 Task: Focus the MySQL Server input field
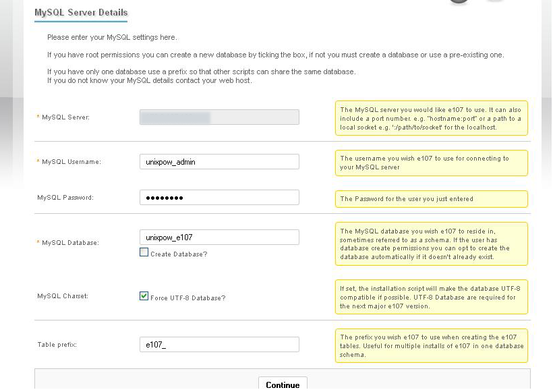pyautogui.click(x=219, y=117)
